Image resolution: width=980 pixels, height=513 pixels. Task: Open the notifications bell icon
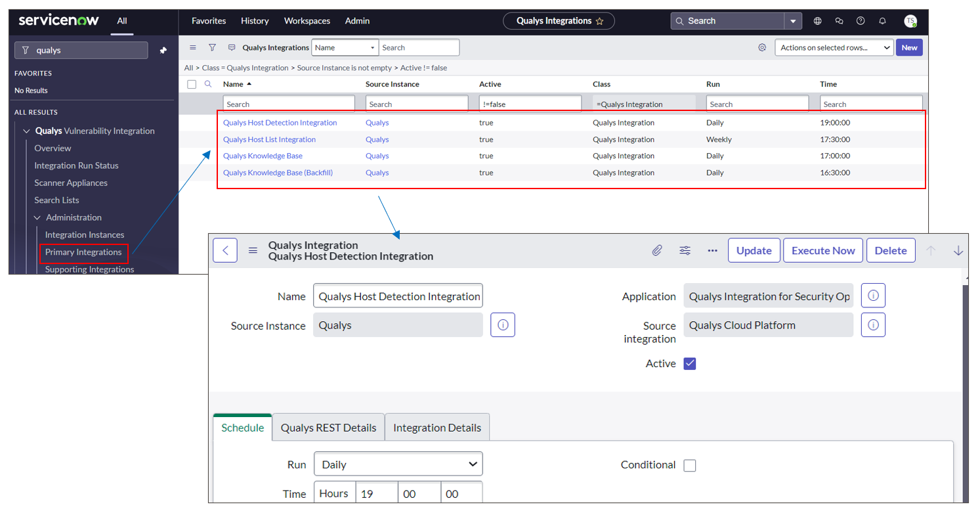click(882, 20)
